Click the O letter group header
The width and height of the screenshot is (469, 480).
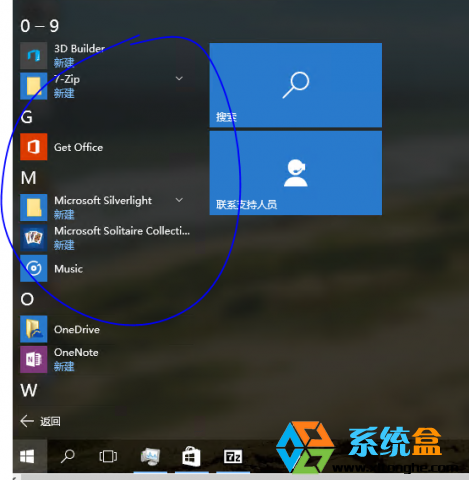(27, 299)
